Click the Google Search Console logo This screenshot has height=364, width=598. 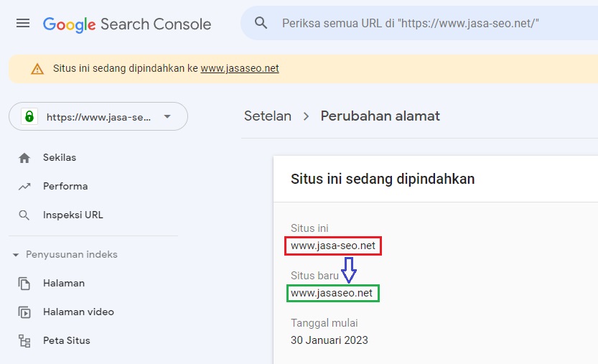point(127,24)
